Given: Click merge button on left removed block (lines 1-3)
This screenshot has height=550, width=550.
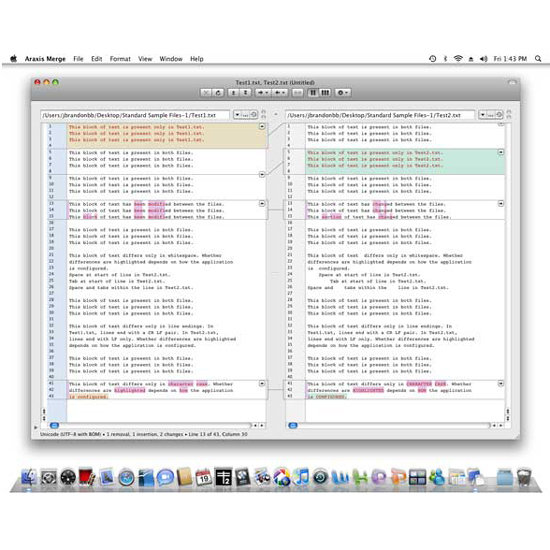Looking at the screenshot, I should (x=262, y=126).
